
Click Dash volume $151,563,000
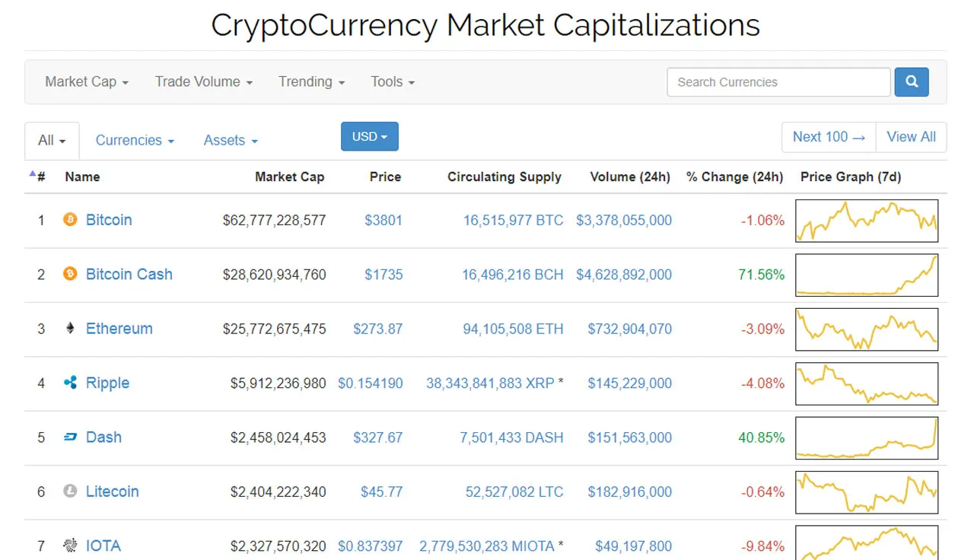coord(630,437)
